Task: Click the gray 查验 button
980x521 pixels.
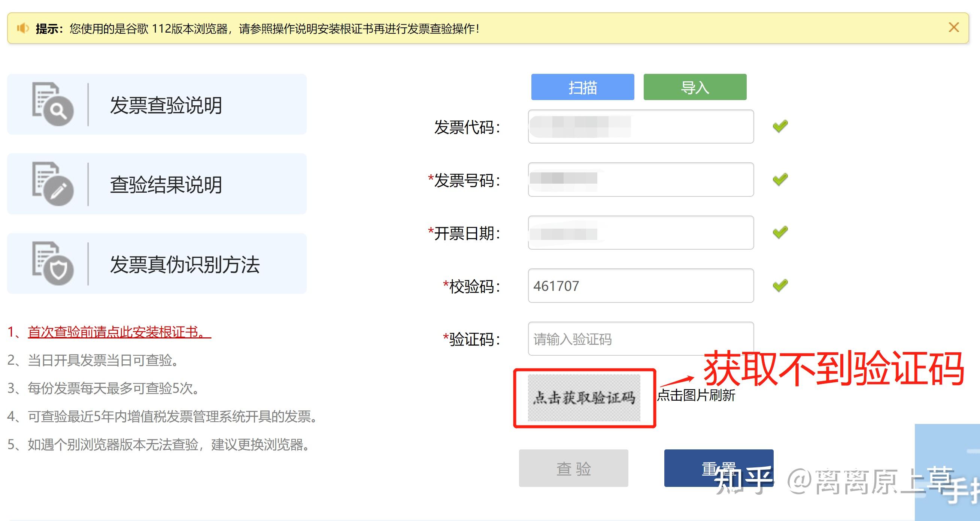Action: pos(573,468)
